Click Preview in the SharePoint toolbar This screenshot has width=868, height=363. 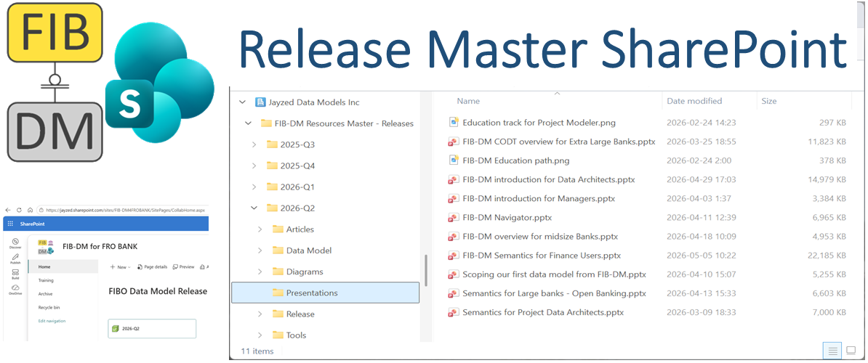tap(183, 267)
